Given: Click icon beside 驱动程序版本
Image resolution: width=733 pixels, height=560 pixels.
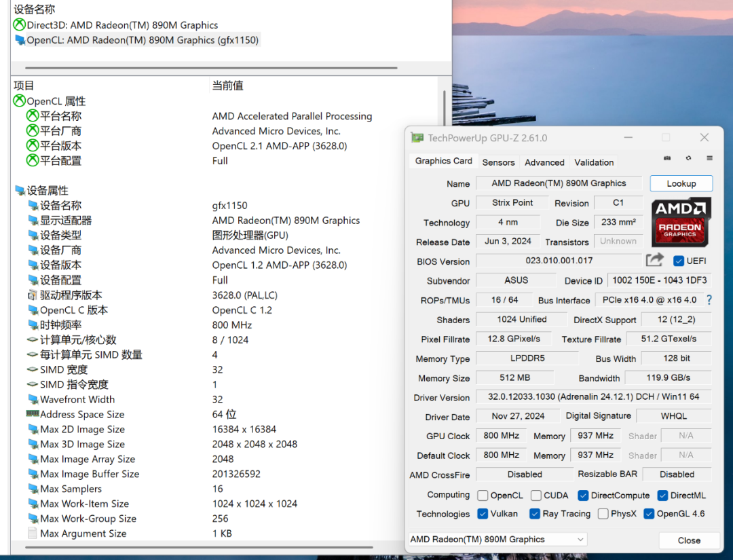Looking at the screenshot, I should coord(33,295).
